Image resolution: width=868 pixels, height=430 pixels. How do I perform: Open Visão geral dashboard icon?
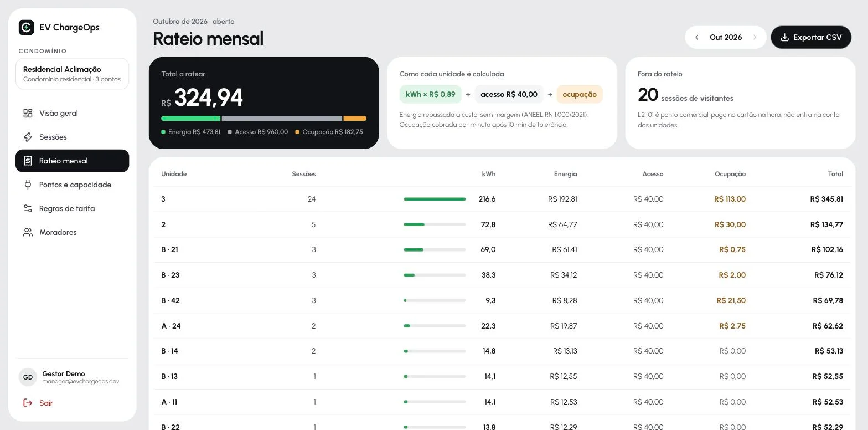coord(28,113)
